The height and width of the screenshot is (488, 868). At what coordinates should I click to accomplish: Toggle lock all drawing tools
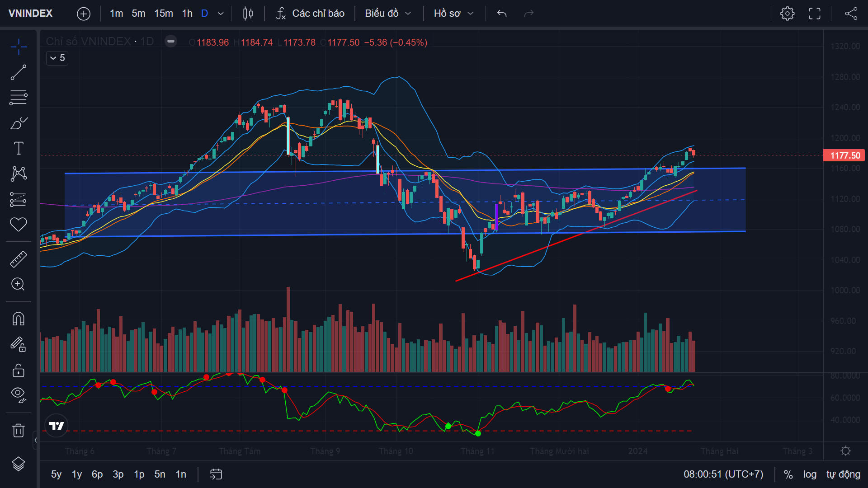point(19,371)
